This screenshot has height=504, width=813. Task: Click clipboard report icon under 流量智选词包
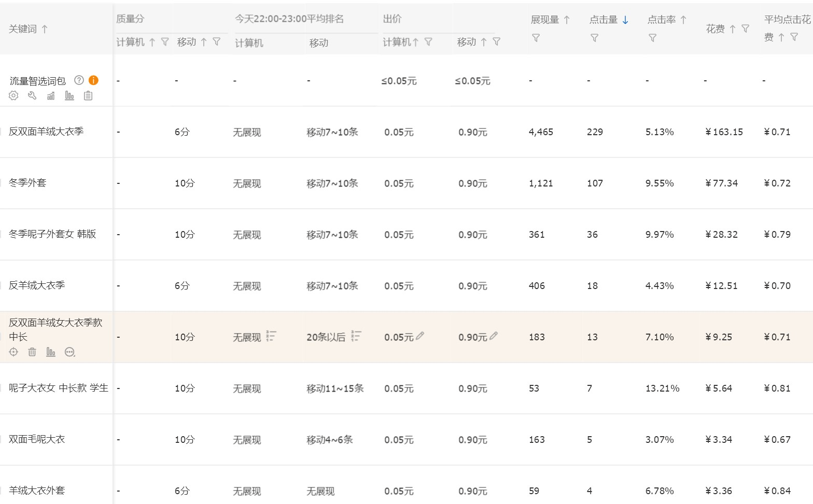pyautogui.click(x=88, y=96)
